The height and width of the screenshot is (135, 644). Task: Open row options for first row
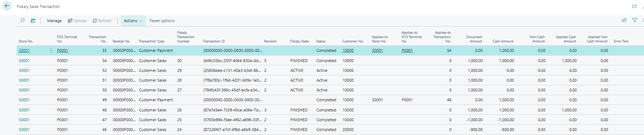pos(51,50)
